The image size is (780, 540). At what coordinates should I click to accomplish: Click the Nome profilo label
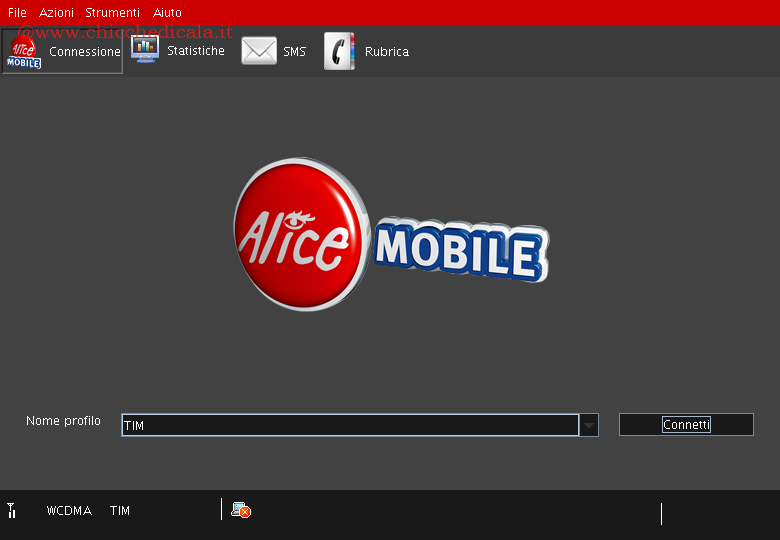(63, 421)
